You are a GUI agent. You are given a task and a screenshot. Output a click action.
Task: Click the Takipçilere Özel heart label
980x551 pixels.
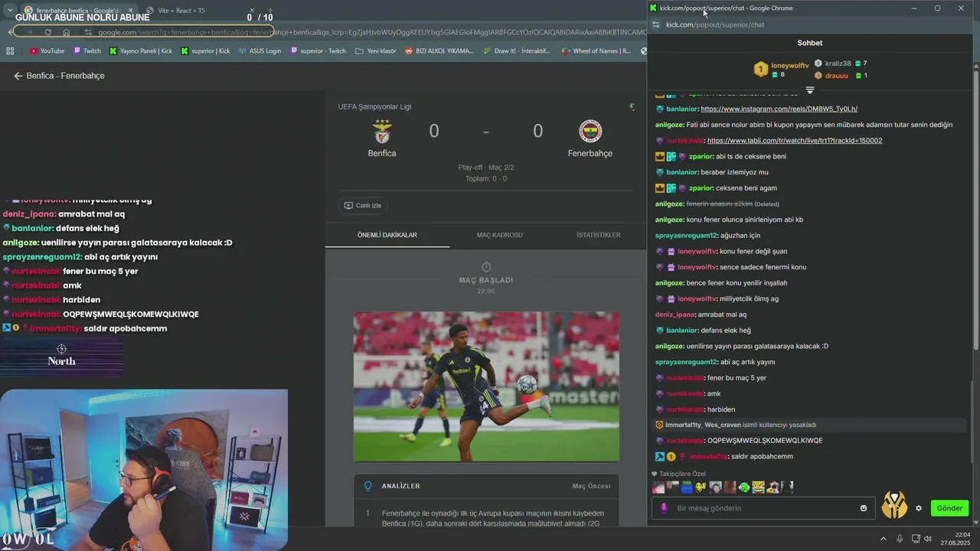point(678,474)
